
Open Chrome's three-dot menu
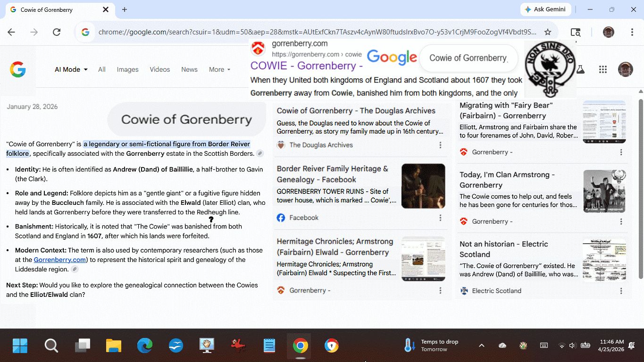[632, 32]
